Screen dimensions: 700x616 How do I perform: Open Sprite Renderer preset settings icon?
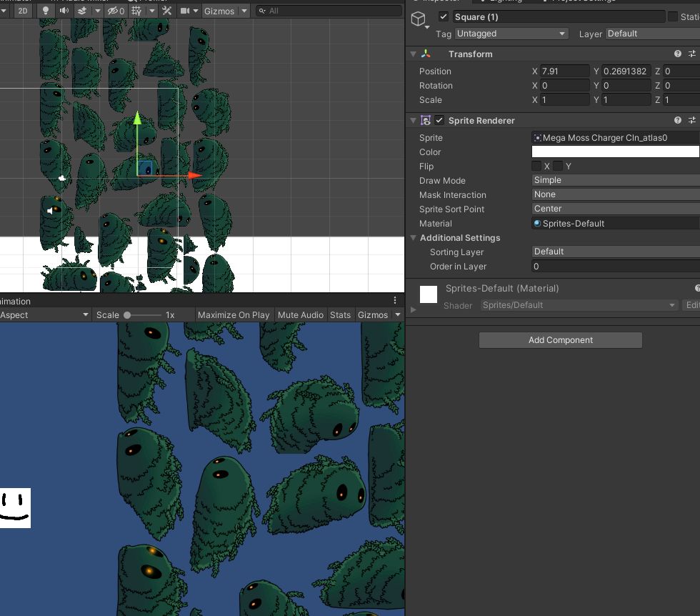(x=692, y=120)
